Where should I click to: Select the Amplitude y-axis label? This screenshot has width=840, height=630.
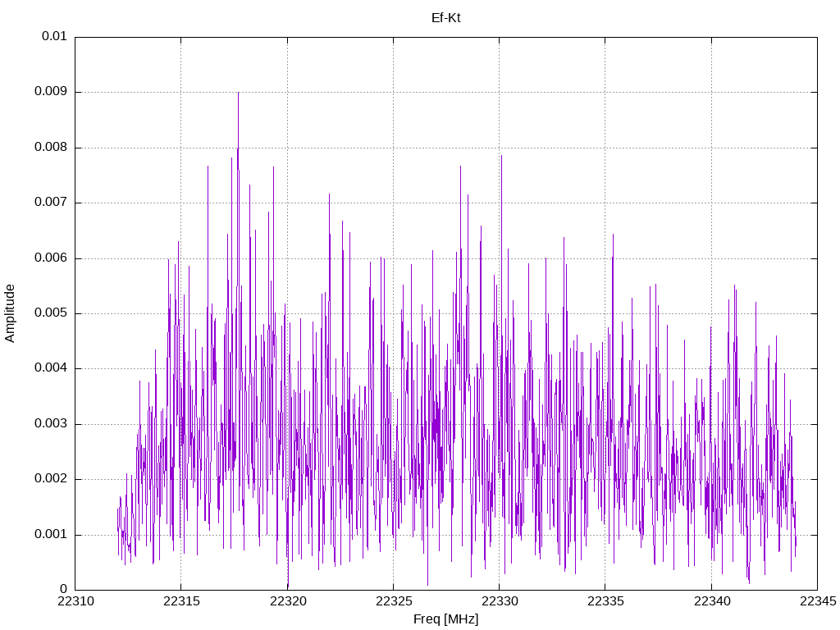[x=10, y=313]
